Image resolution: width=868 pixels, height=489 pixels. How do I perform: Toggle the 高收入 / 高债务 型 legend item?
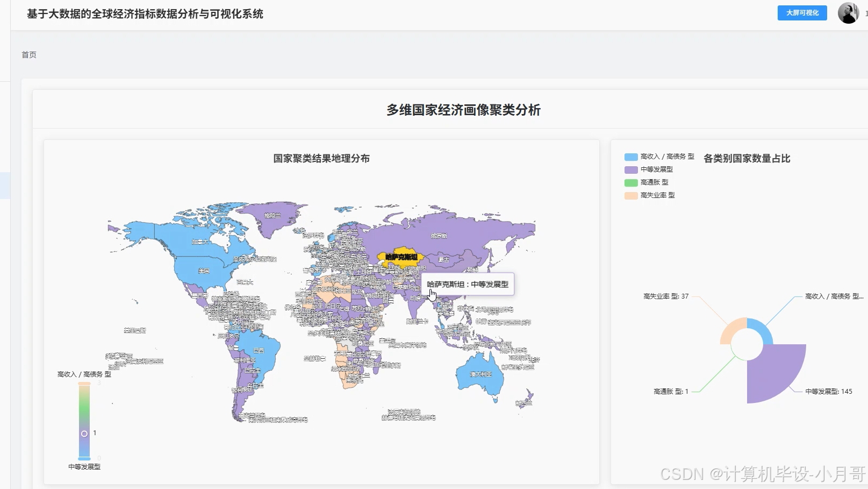pos(659,157)
